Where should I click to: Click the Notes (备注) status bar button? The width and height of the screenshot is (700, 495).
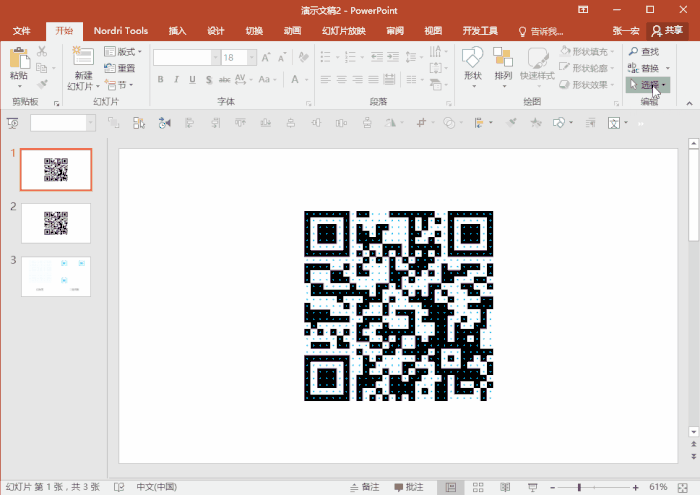click(x=365, y=487)
